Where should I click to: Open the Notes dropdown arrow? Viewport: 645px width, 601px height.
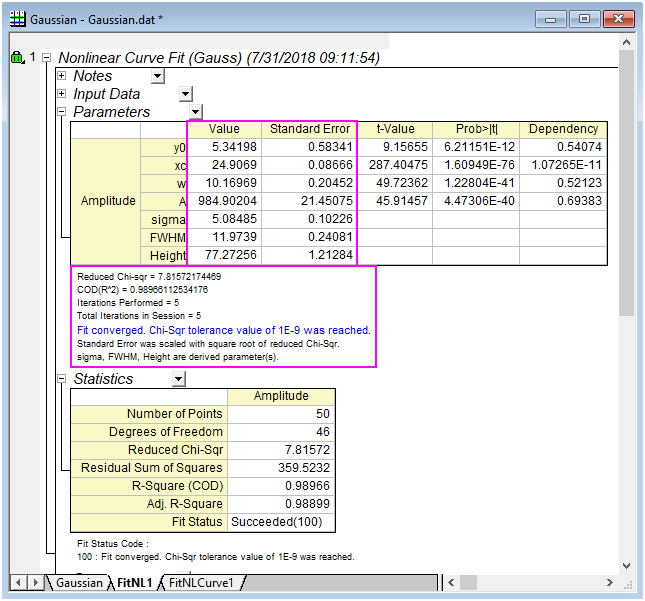click(x=157, y=77)
